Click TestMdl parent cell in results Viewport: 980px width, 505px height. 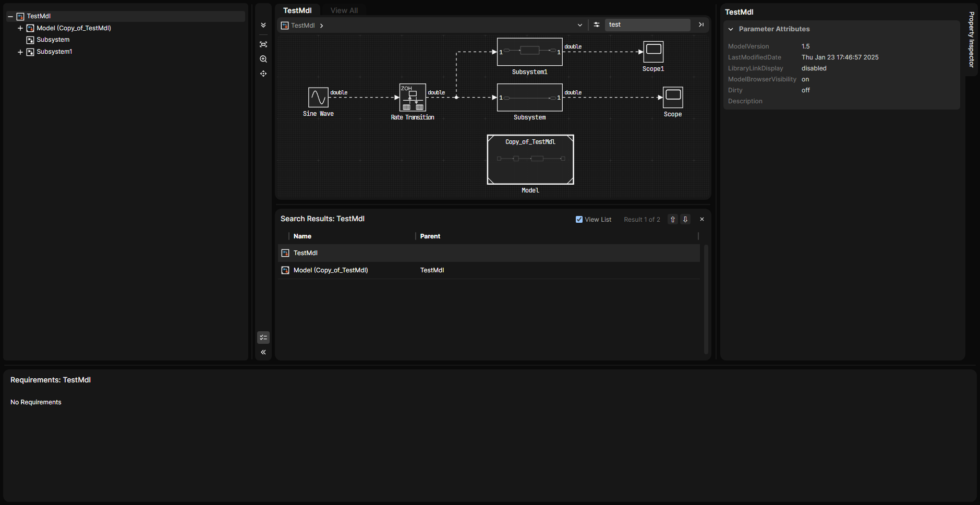432,270
